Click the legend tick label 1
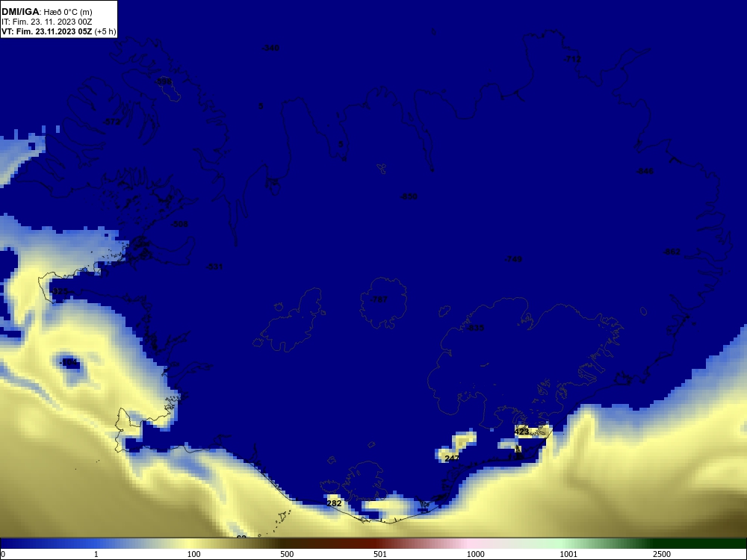The image size is (747, 560). (96, 554)
